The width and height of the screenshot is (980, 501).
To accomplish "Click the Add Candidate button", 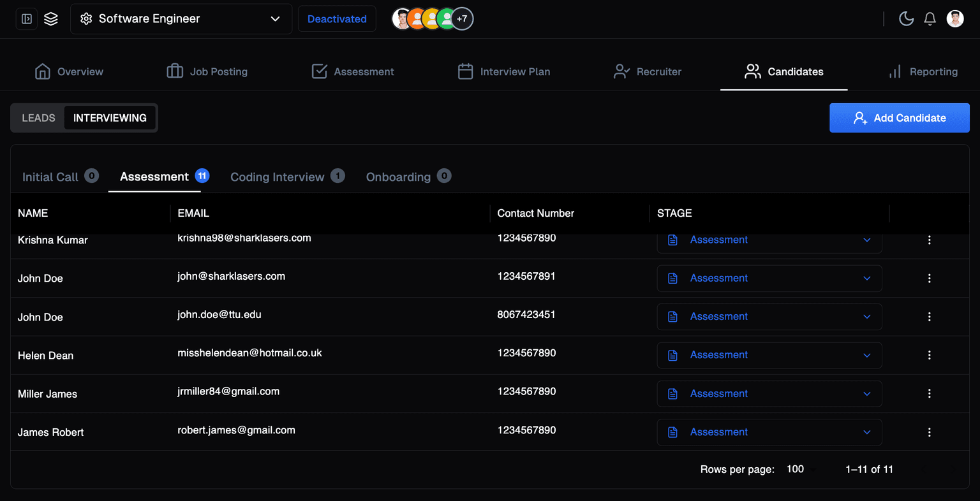I will tap(900, 118).
